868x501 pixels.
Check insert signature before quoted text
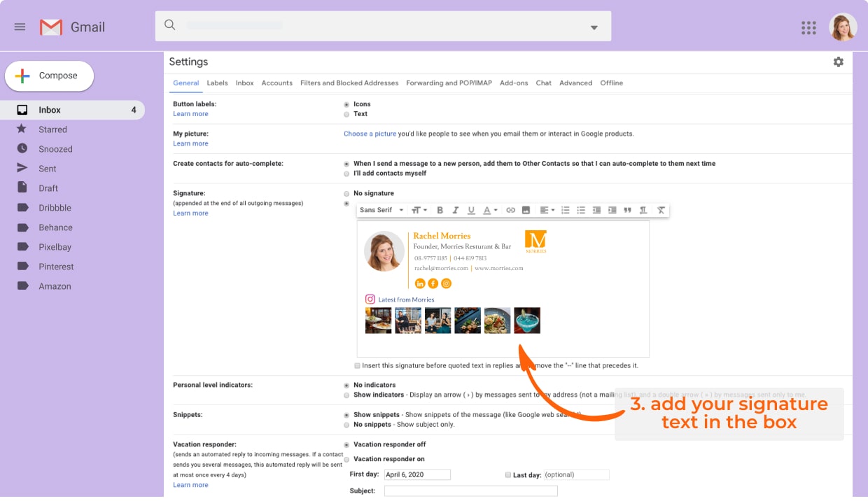click(357, 365)
